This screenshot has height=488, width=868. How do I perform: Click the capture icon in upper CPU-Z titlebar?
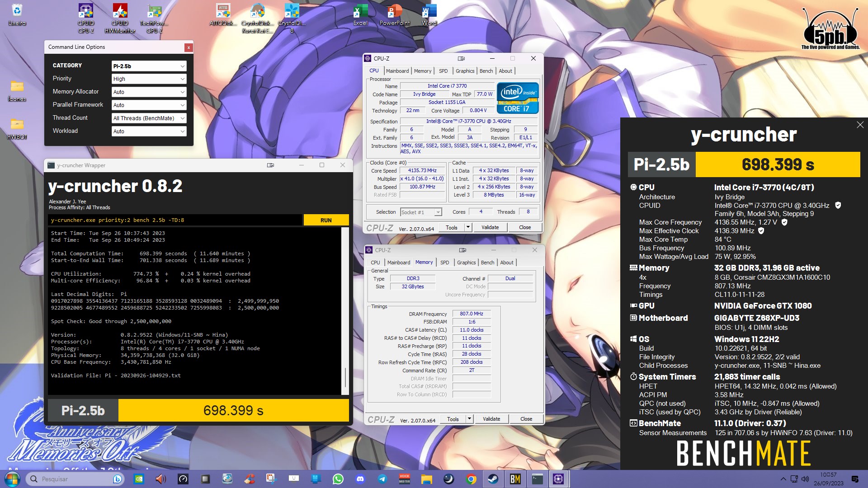point(461,58)
